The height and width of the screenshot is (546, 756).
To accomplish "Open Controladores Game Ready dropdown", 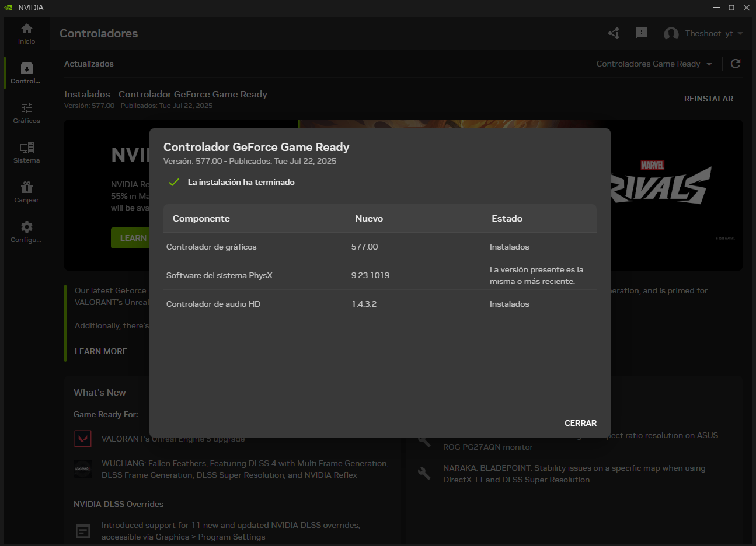I will [x=654, y=64].
